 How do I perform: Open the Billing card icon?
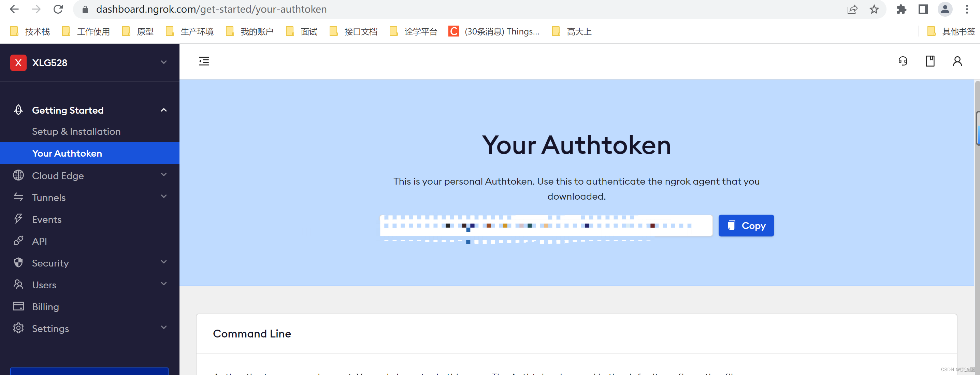pyautogui.click(x=18, y=306)
